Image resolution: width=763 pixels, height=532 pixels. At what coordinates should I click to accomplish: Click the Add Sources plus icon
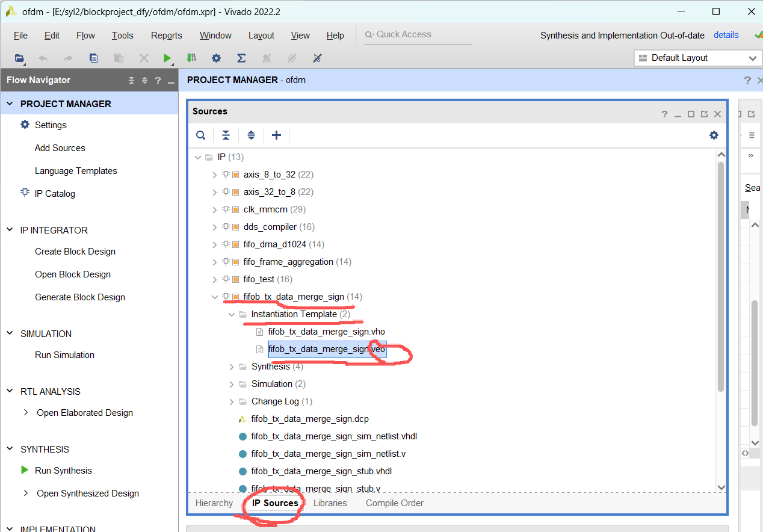pyautogui.click(x=276, y=135)
